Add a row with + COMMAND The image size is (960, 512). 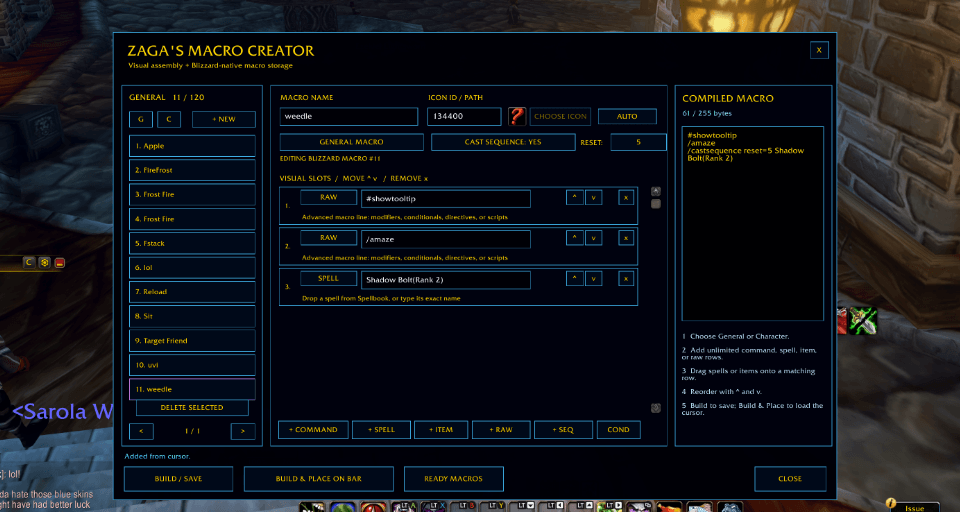click(x=313, y=430)
